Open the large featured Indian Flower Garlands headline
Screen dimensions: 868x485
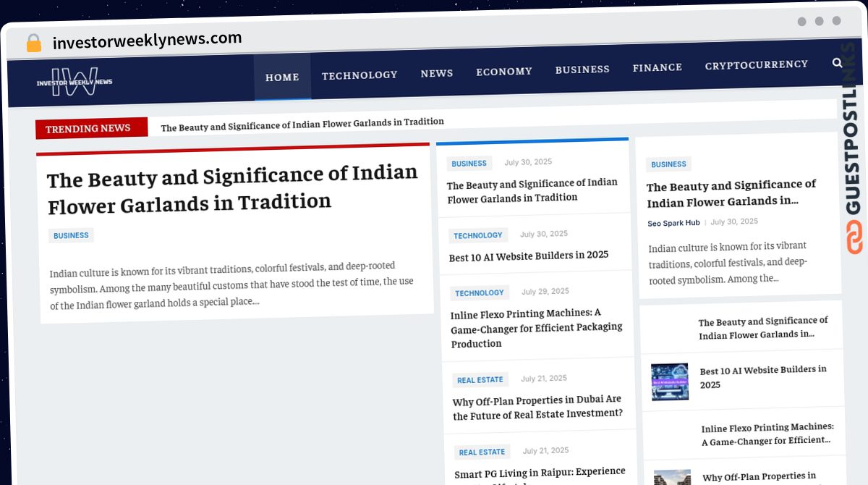click(233, 188)
